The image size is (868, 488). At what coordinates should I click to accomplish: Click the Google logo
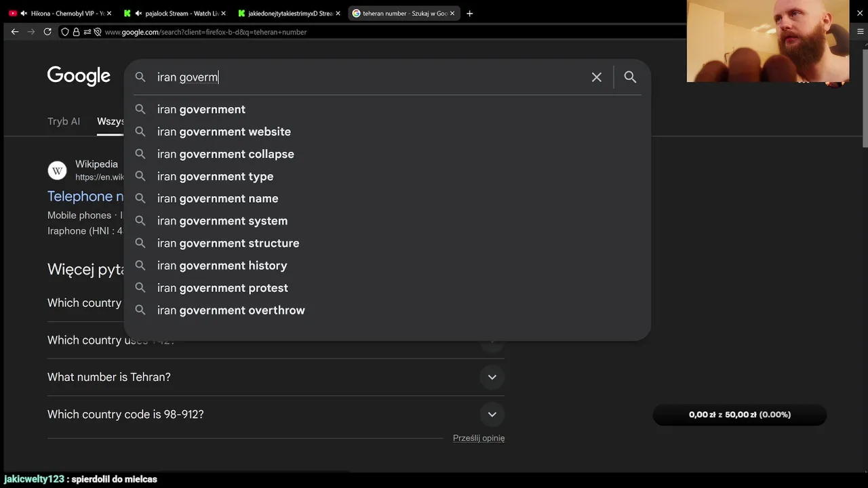pos(79,77)
